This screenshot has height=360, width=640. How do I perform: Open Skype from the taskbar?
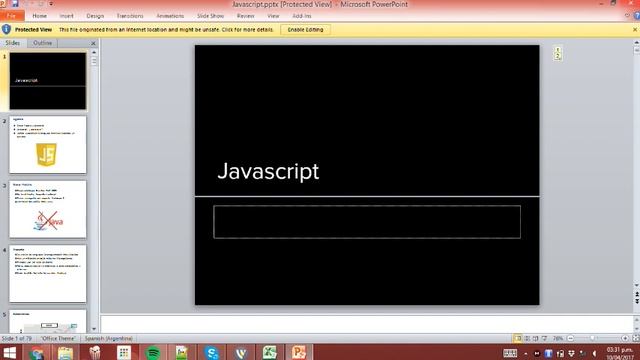coord(211,352)
